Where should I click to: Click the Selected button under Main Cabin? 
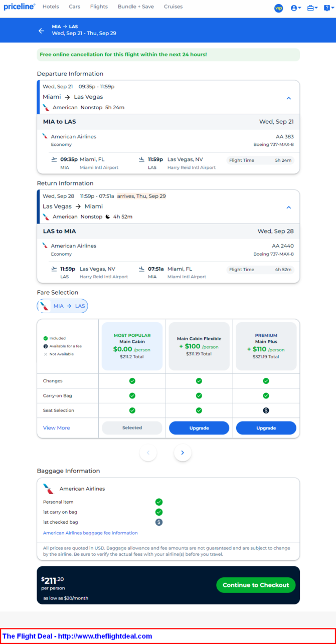132,428
